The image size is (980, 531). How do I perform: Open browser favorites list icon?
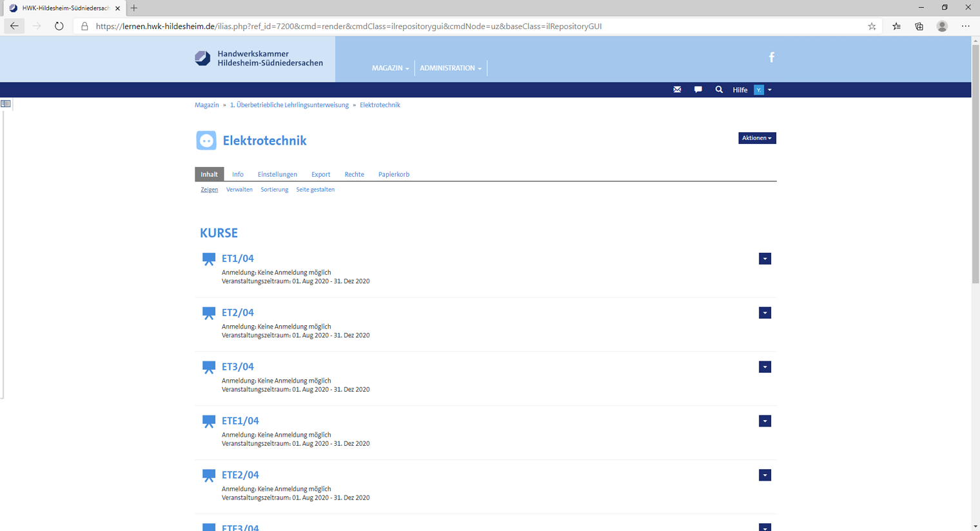click(x=896, y=26)
